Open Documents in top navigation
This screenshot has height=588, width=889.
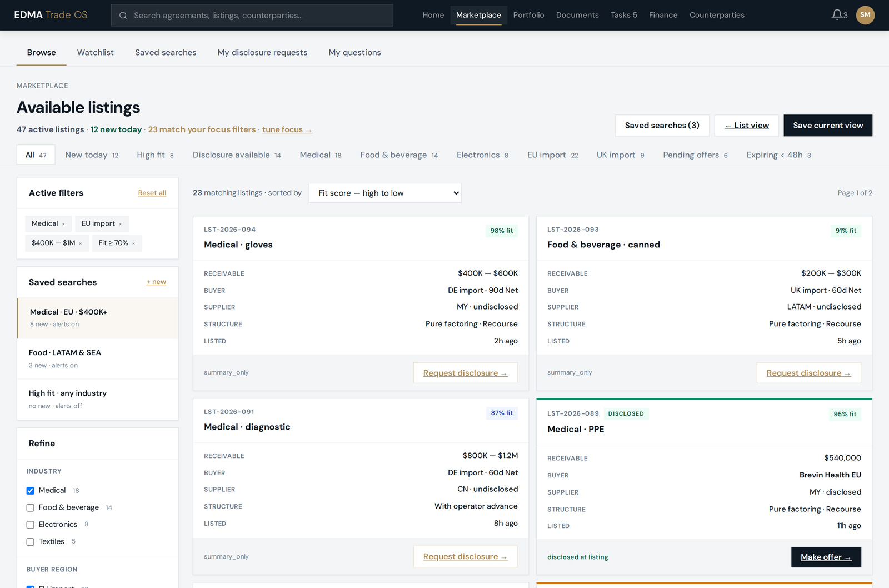[x=577, y=15]
